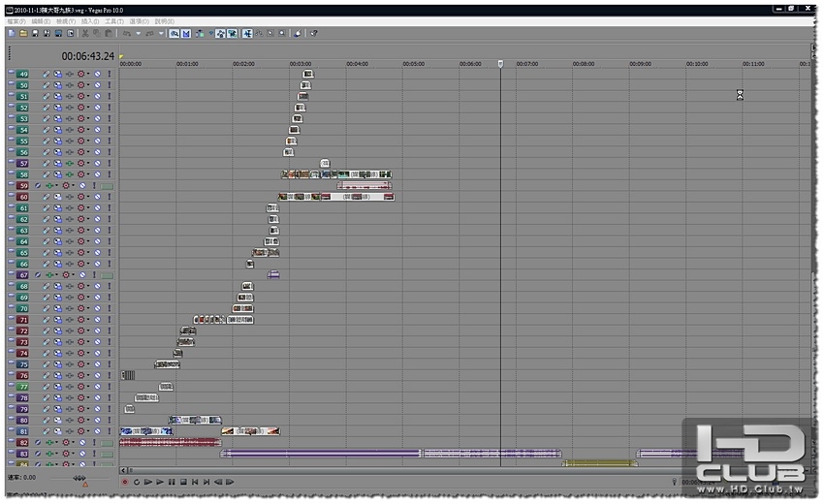
Task: Click Play From Start button
Action: coord(148,482)
